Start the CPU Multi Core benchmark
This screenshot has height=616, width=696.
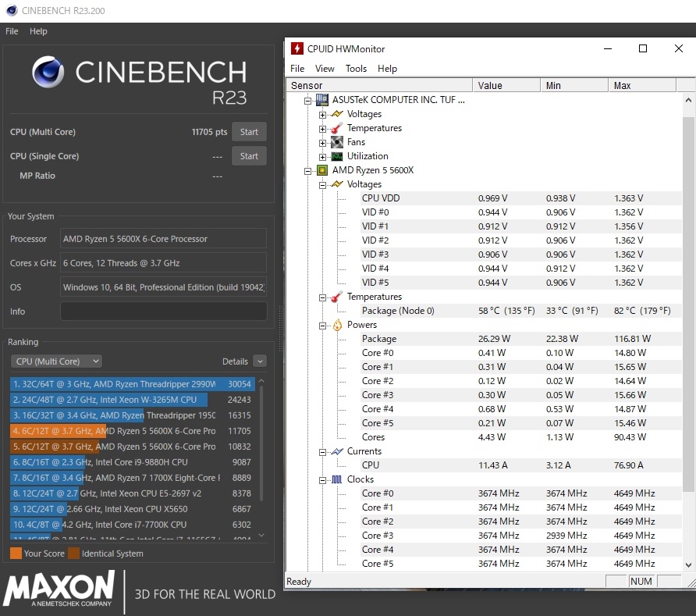tap(249, 132)
